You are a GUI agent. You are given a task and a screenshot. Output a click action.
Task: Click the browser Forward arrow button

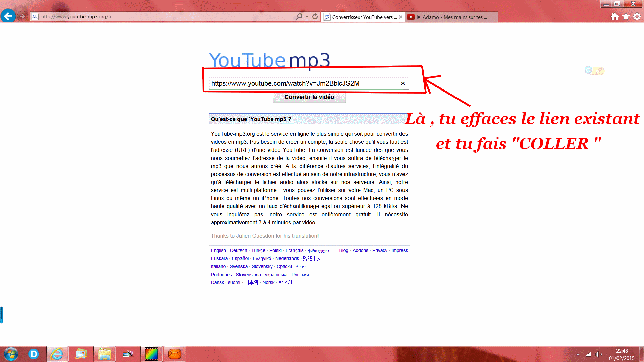click(x=22, y=16)
